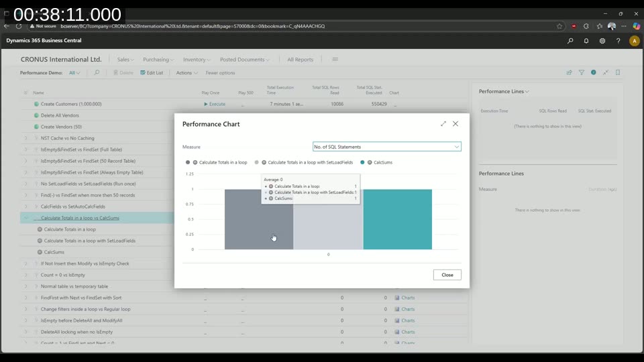Open the Posted Documents menu

[244, 60]
